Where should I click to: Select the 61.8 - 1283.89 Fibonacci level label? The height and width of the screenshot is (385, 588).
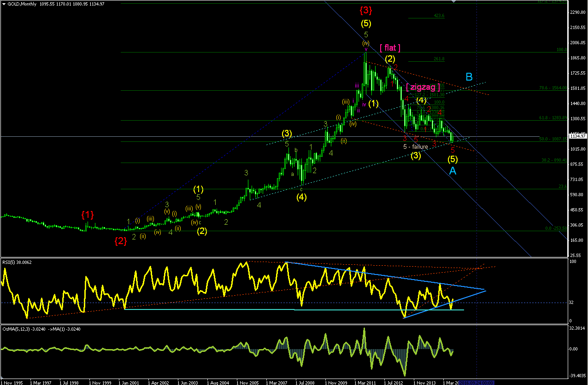[553, 118]
